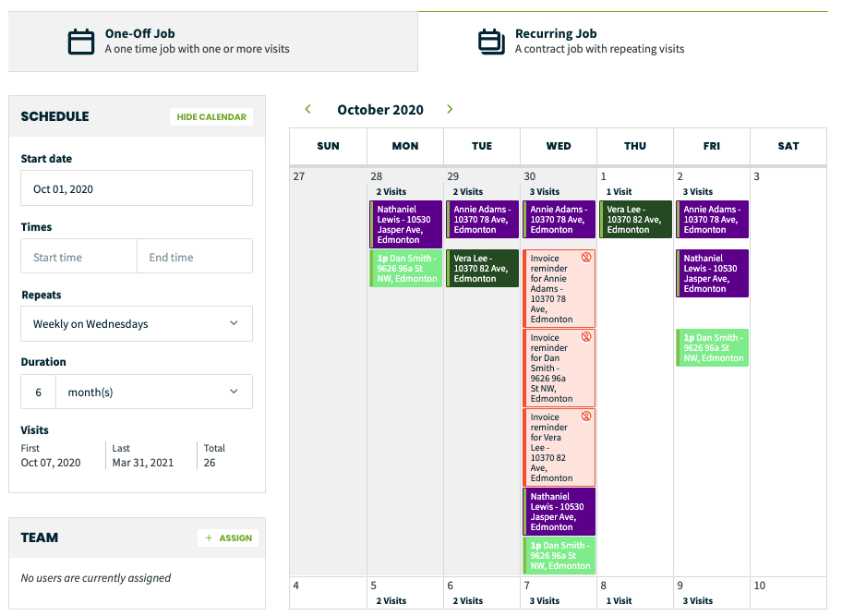Click the TEAM section heading

click(39, 537)
